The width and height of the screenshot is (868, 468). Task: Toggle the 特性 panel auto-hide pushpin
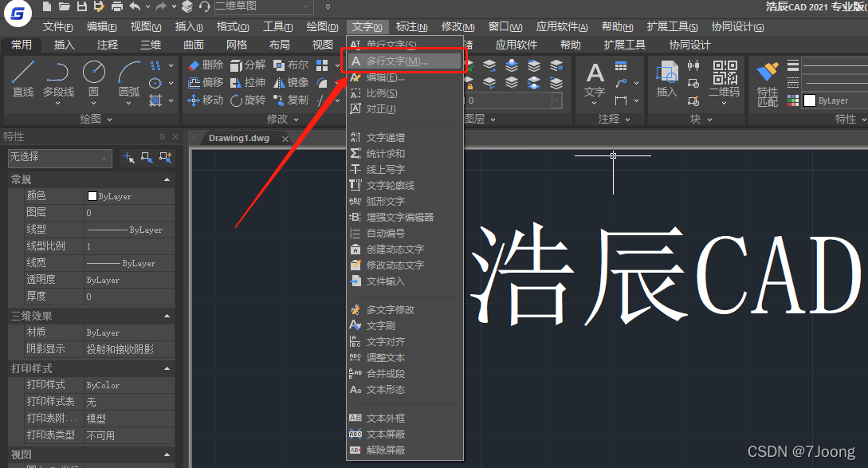point(162,137)
